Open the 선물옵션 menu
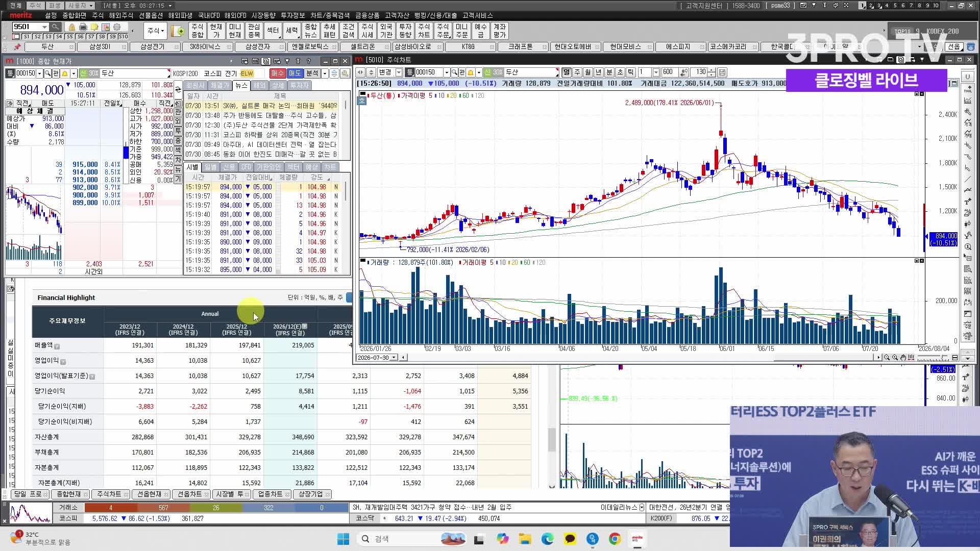 151,15
